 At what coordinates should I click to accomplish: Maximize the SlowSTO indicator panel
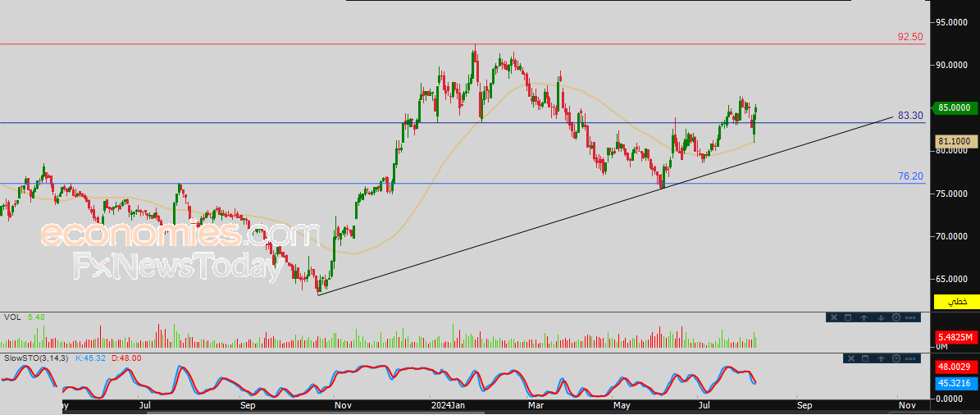[865, 358]
